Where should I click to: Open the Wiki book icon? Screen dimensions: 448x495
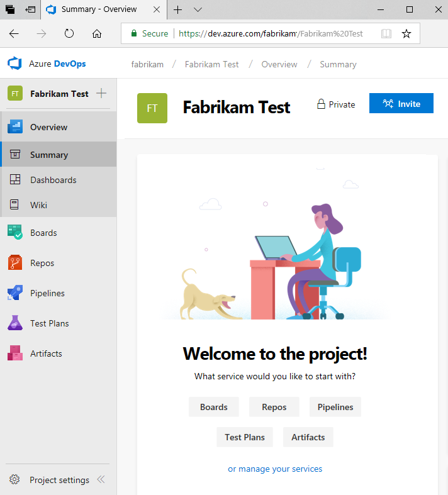15,205
